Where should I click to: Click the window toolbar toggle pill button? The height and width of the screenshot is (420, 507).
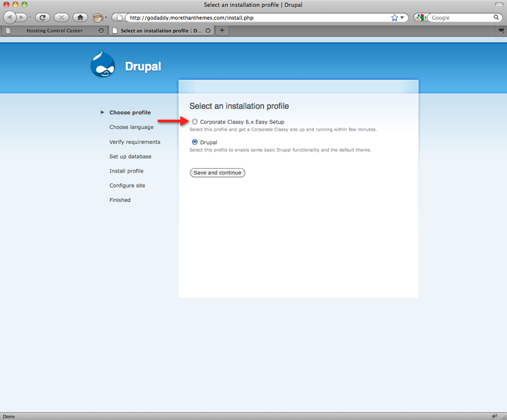[499, 4]
